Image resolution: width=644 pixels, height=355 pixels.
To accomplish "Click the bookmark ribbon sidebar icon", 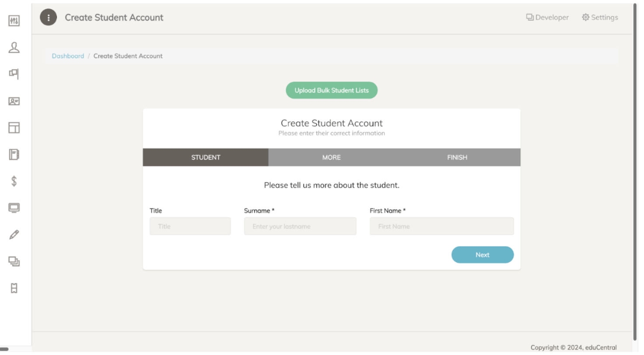I will tap(14, 288).
